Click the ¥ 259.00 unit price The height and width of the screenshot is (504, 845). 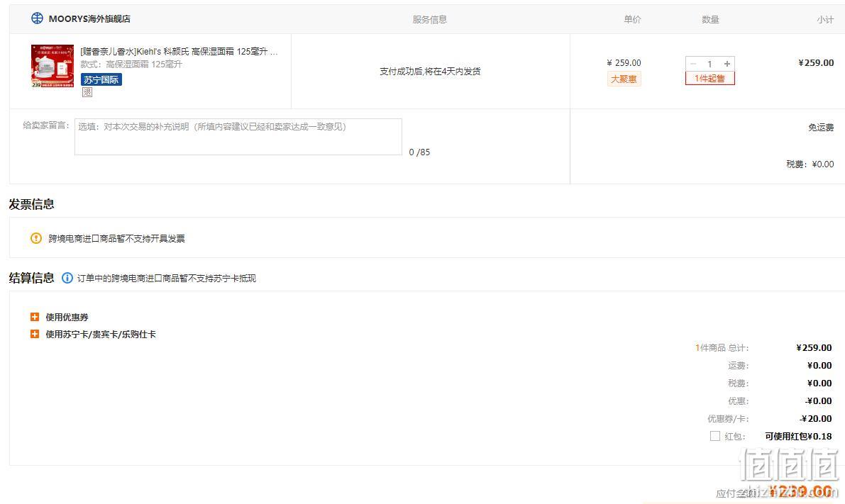(x=624, y=63)
